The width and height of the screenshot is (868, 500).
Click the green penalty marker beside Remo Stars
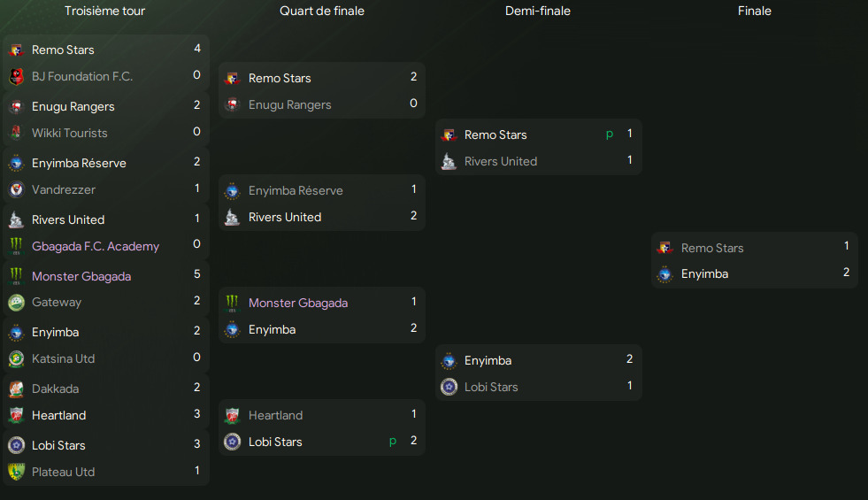tap(610, 135)
